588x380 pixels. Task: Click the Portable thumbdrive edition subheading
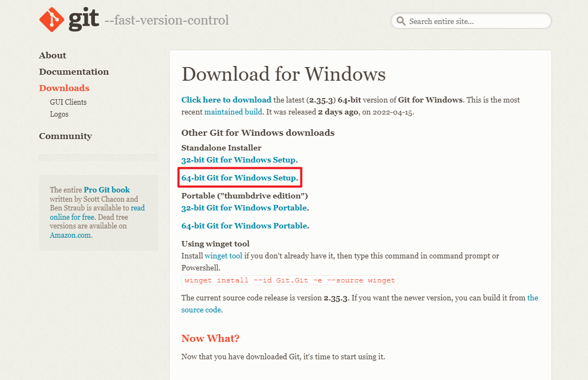(x=244, y=196)
